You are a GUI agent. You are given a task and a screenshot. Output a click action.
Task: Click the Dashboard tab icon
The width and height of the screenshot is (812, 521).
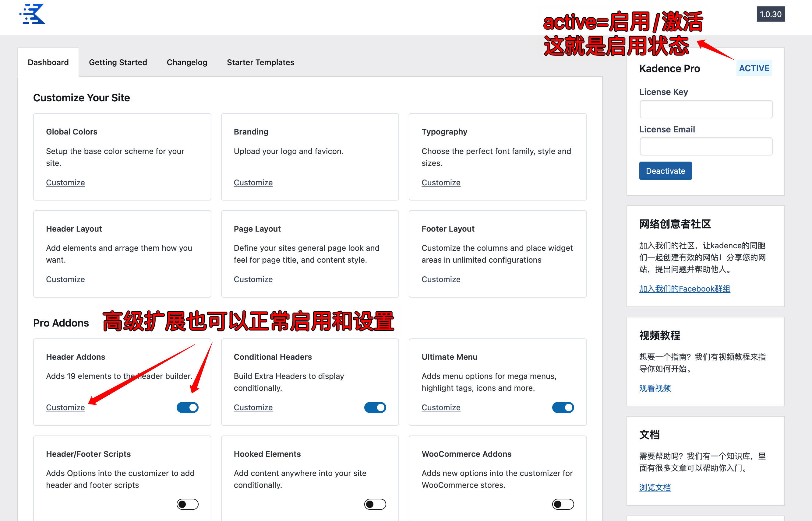point(48,62)
